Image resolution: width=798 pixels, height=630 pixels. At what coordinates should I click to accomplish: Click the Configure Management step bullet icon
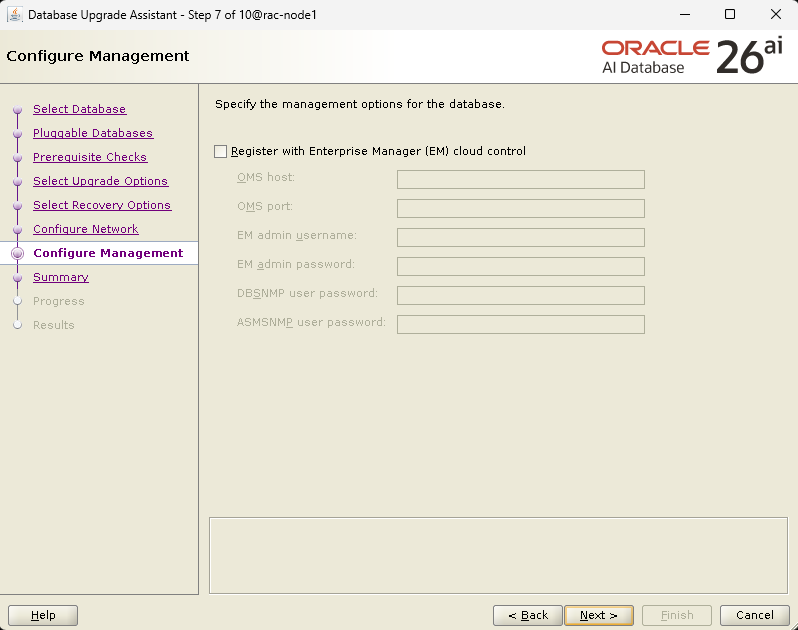pos(18,253)
